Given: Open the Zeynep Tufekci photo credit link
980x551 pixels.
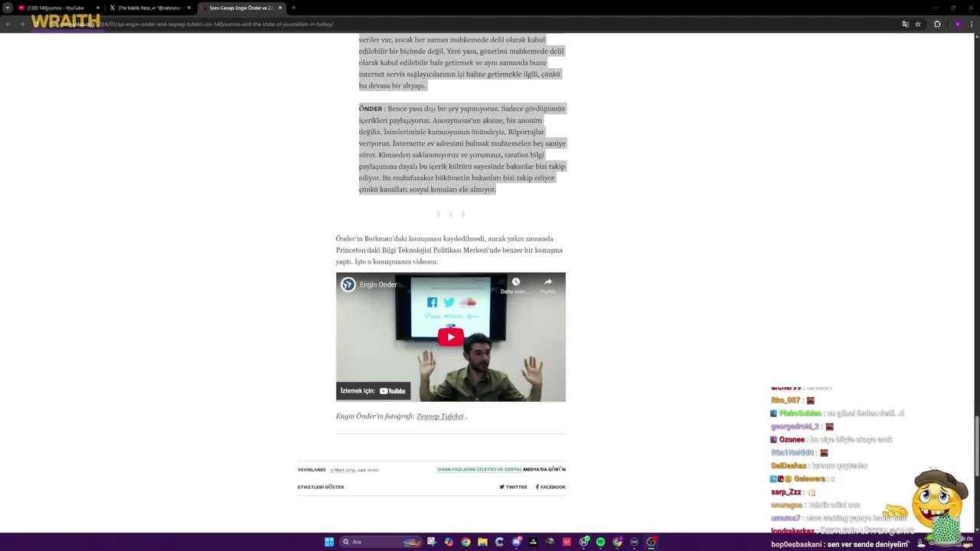Looking at the screenshot, I should click(x=440, y=416).
